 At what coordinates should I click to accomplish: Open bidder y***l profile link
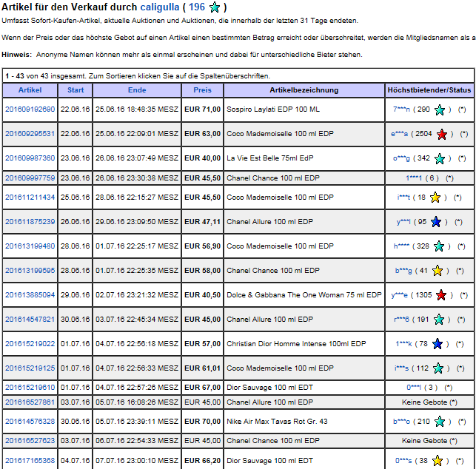403,222
